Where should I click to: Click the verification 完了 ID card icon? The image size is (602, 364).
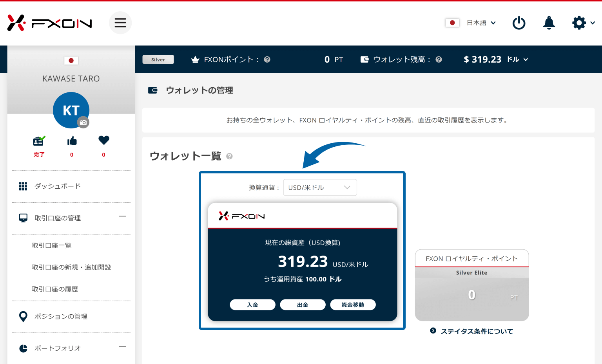tap(39, 141)
